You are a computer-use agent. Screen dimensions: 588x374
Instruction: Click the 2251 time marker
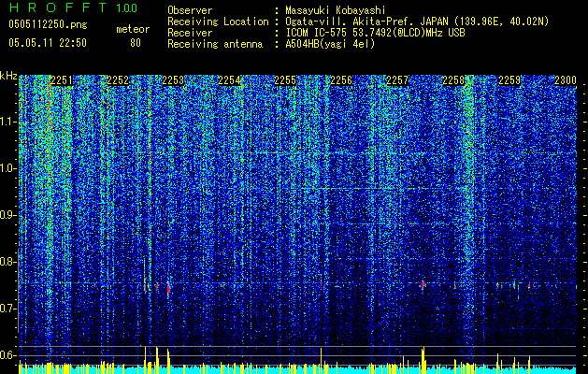[x=62, y=80]
